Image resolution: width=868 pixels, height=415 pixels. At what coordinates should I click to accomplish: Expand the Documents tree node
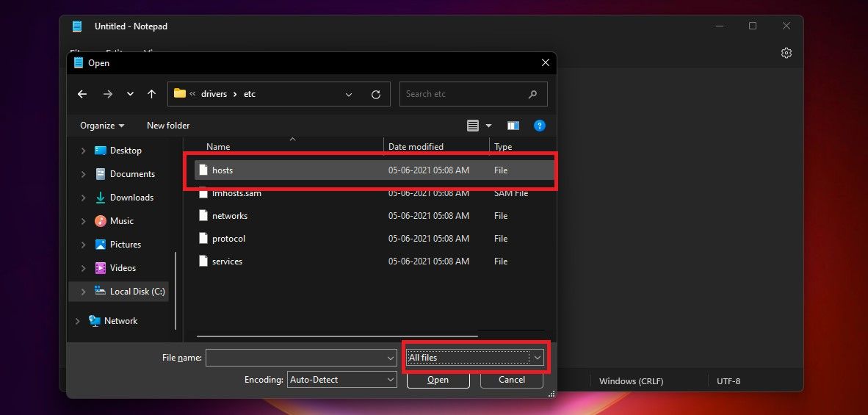click(x=84, y=174)
